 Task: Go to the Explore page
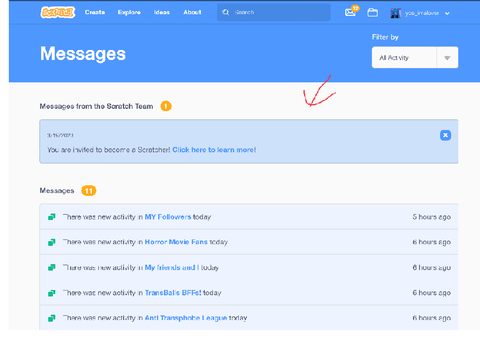(129, 12)
